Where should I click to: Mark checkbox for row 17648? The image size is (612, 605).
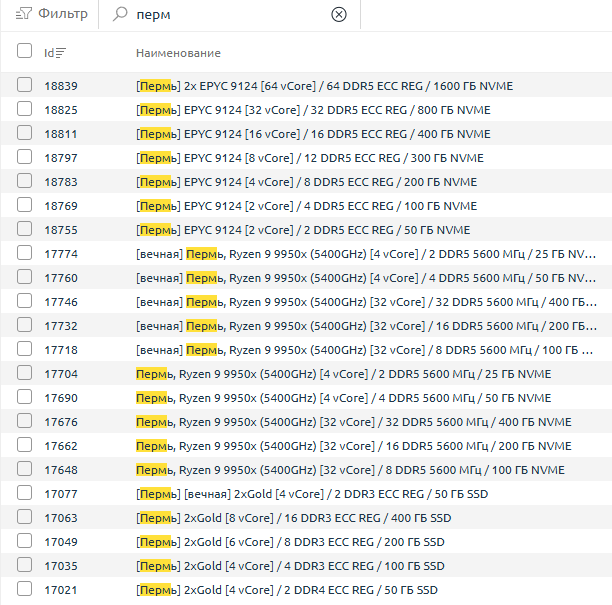[x=24, y=470]
